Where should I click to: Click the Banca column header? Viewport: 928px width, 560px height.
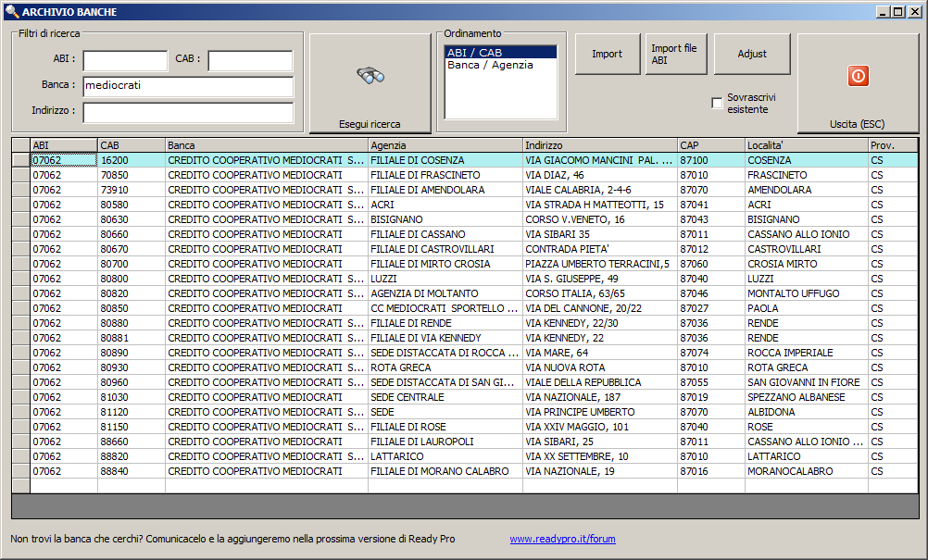point(267,145)
